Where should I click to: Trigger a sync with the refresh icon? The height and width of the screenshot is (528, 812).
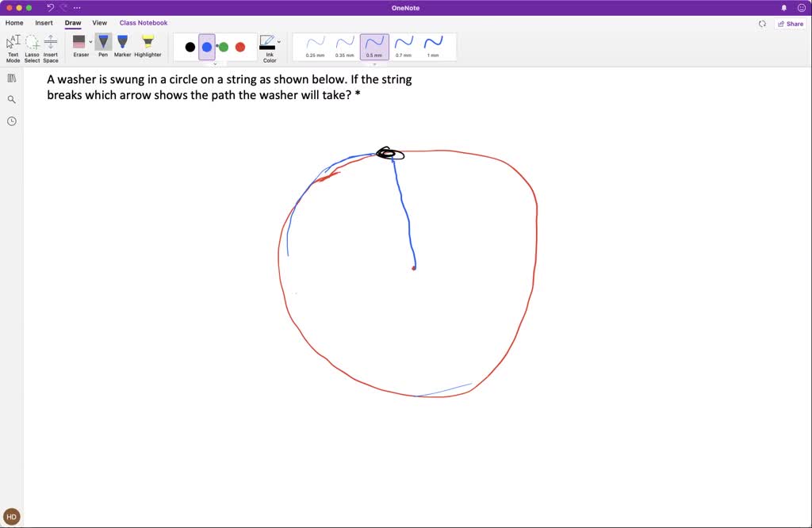762,24
